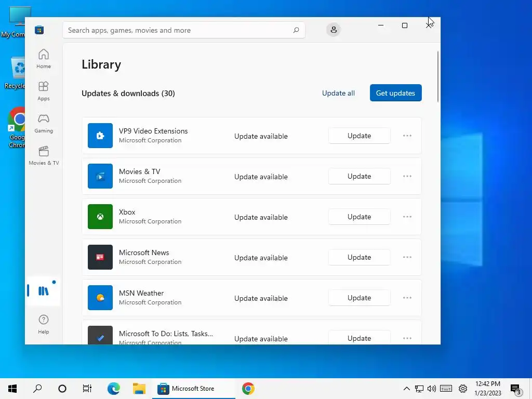Open more options for MSN Weather
This screenshot has width=532, height=399.
pos(407,298)
